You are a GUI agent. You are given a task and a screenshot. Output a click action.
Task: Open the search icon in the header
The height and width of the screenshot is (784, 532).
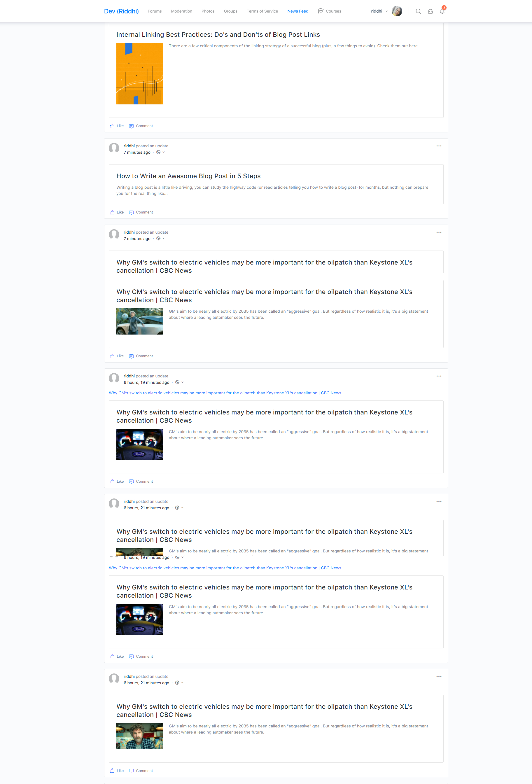click(418, 11)
